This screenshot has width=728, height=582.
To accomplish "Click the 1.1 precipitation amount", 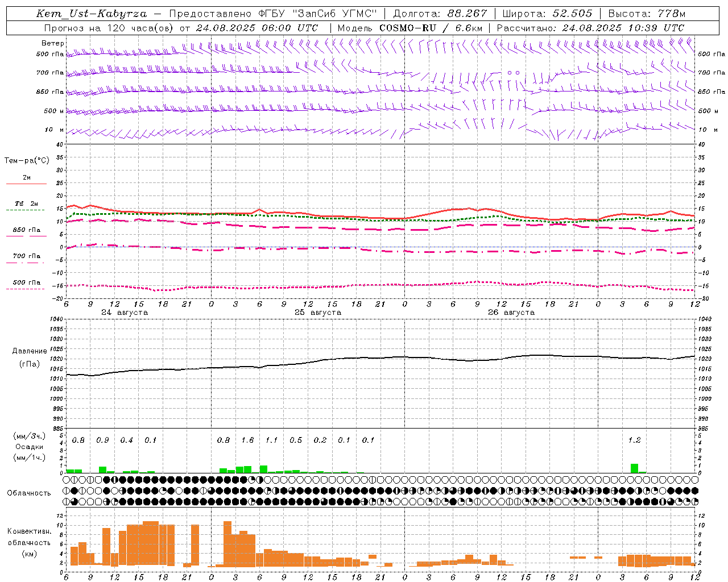I will (271, 440).
